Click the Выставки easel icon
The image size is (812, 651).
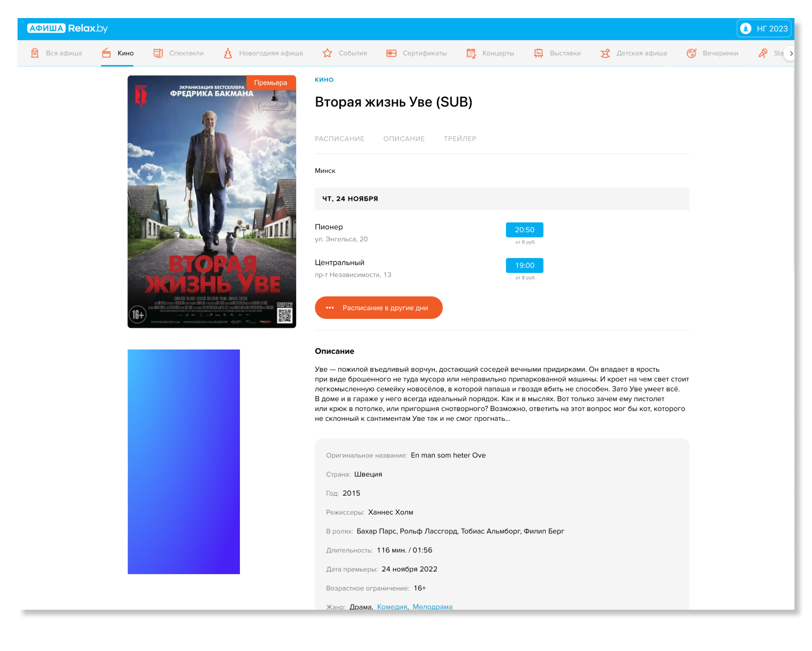(x=539, y=53)
